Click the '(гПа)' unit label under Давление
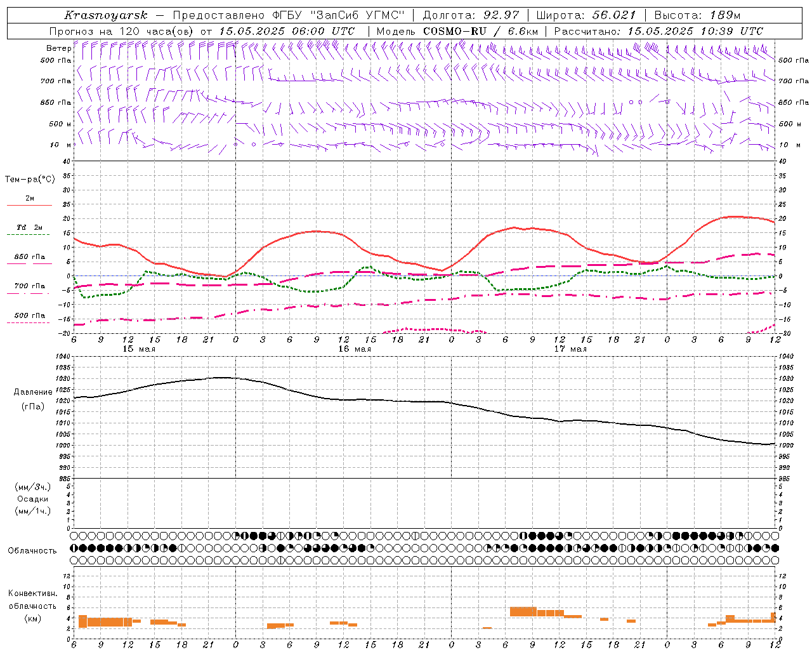 pyautogui.click(x=32, y=406)
